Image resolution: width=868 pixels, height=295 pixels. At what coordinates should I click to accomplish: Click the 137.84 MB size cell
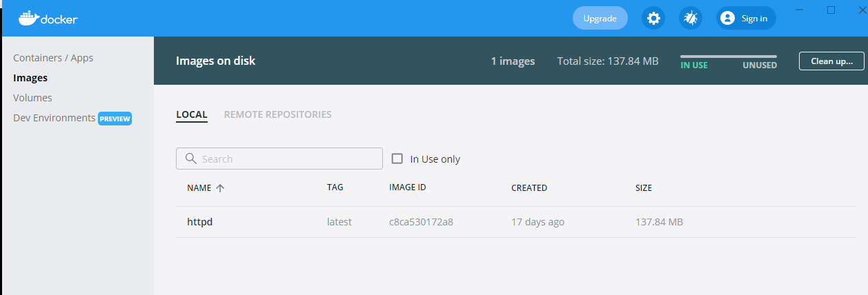tap(659, 222)
